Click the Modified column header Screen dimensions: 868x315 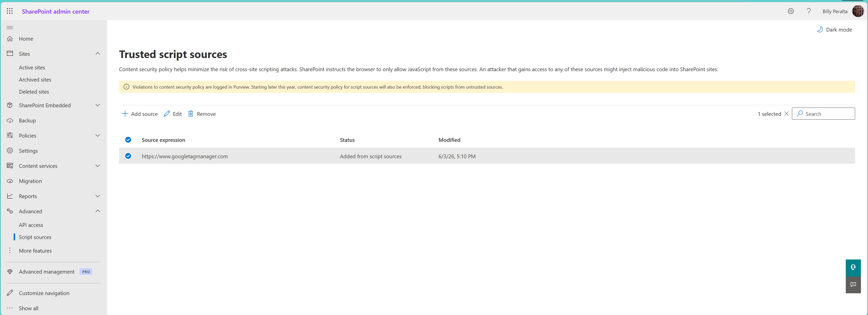click(x=449, y=140)
